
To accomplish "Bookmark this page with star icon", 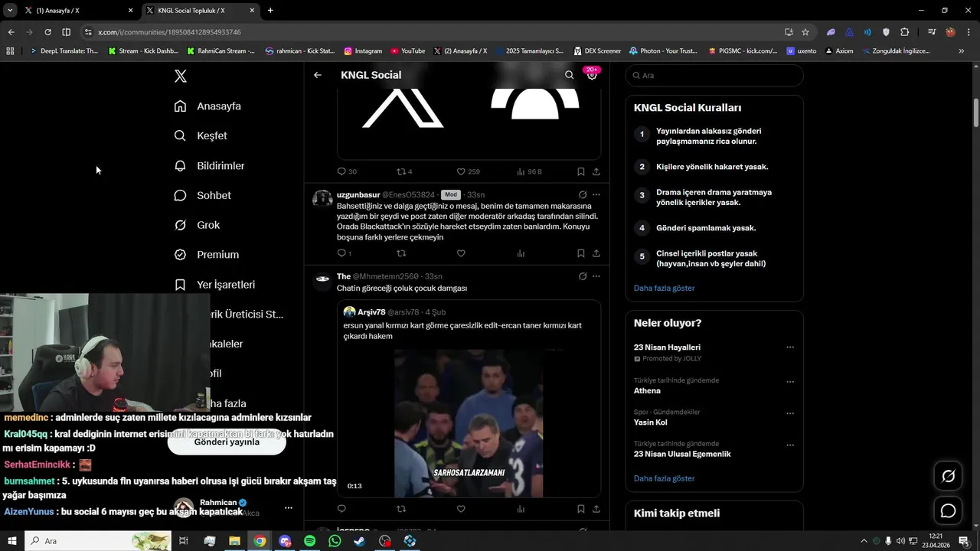I will [x=805, y=32].
